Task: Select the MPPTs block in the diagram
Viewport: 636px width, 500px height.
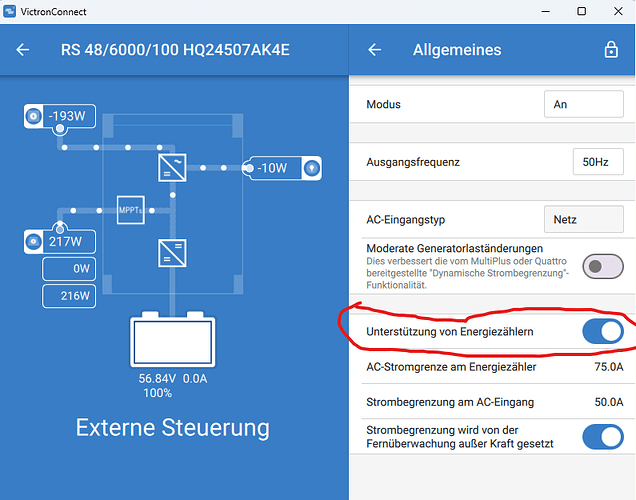Action: (x=131, y=210)
